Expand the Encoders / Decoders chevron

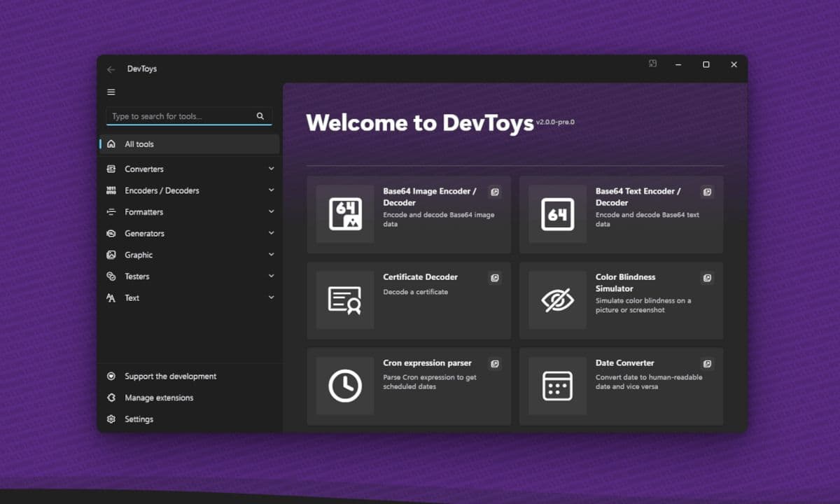(x=272, y=190)
